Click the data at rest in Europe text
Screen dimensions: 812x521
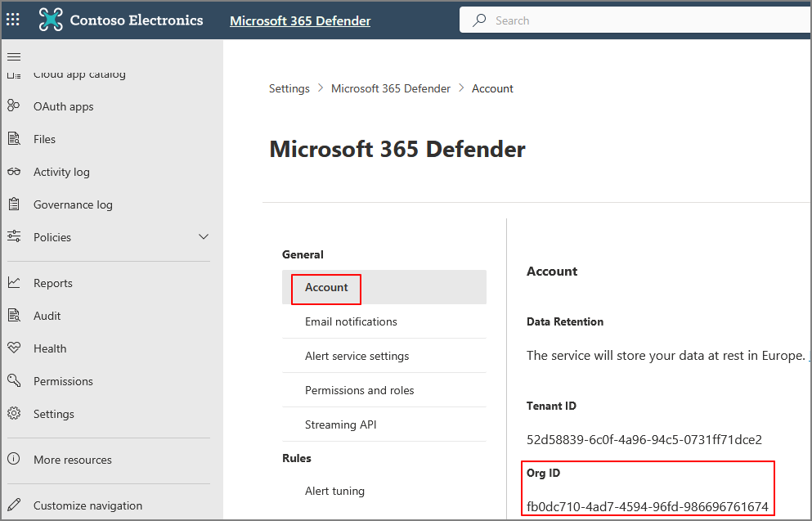666,355
